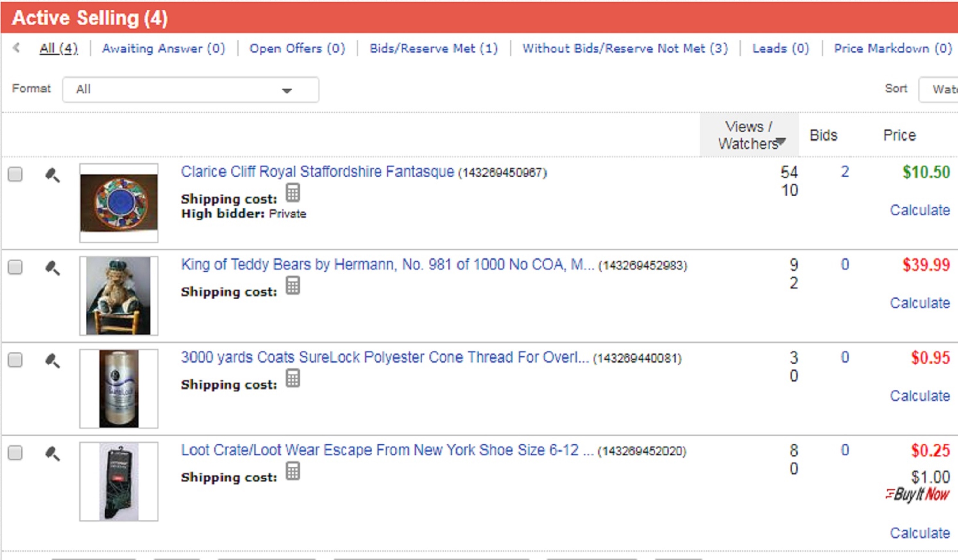Open King of Teddy Bears by Hermann listing

click(x=387, y=264)
